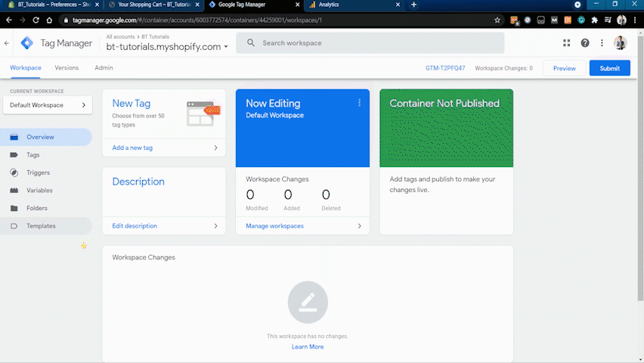This screenshot has height=363, width=644.
Task: Click the Edit description chevron
Action: click(x=215, y=225)
